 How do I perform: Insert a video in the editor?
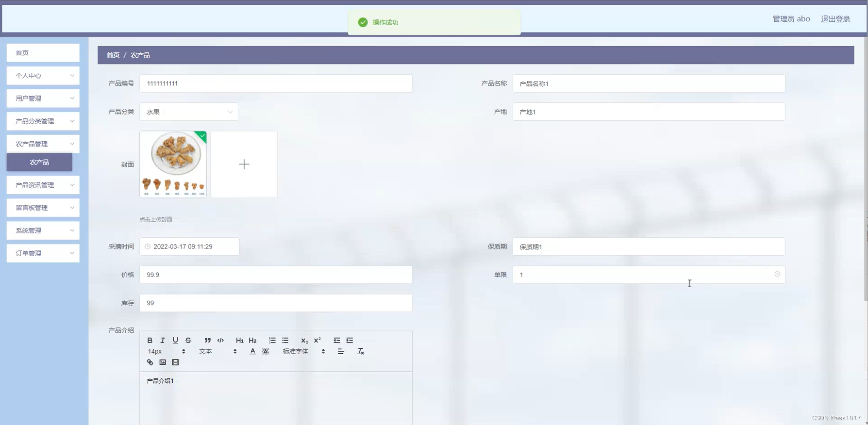[x=175, y=362]
